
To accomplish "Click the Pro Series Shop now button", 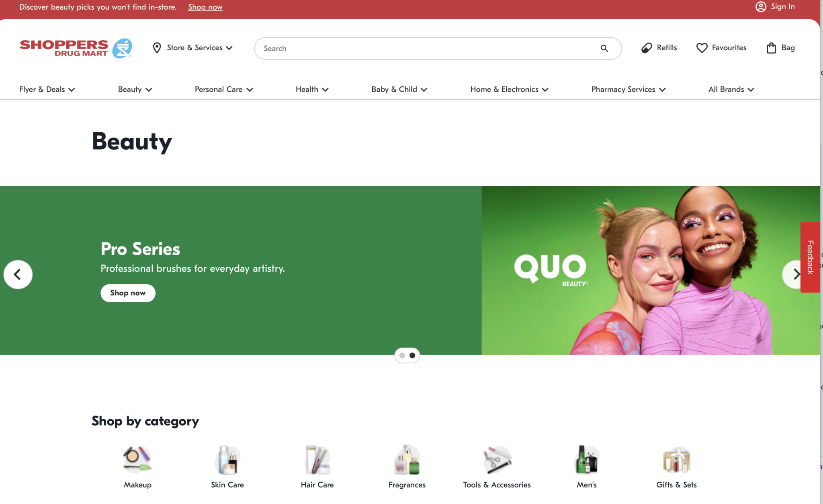I will [128, 293].
